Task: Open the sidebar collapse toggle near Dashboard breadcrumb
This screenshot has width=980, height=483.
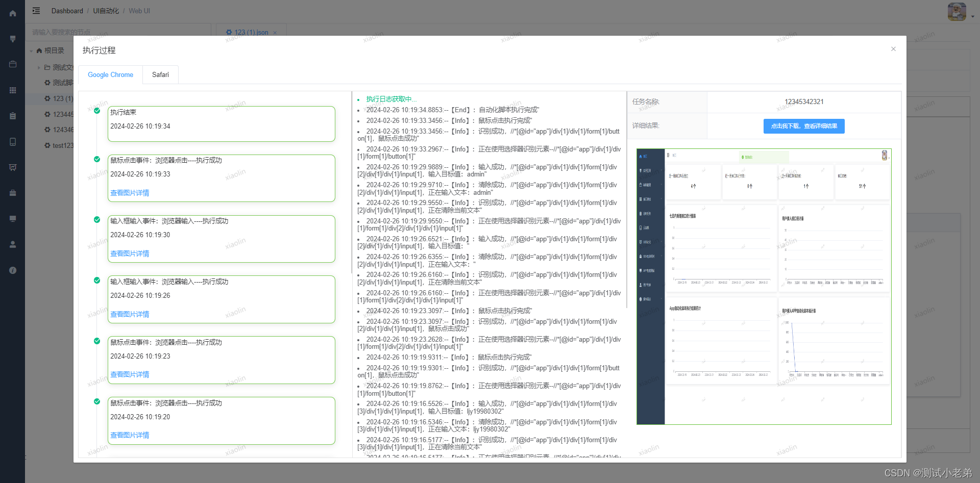Action: pyautogui.click(x=36, y=11)
